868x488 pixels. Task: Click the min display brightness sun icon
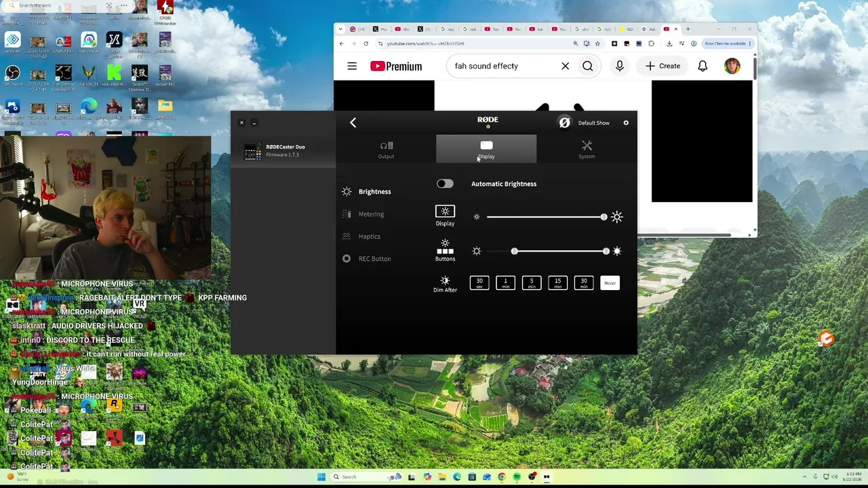(x=477, y=217)
